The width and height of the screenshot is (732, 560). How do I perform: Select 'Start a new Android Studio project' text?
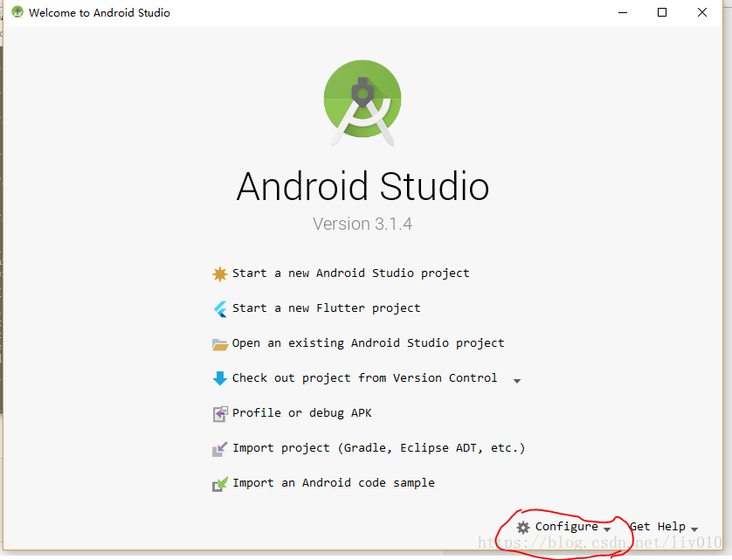[x=350, y=273]
